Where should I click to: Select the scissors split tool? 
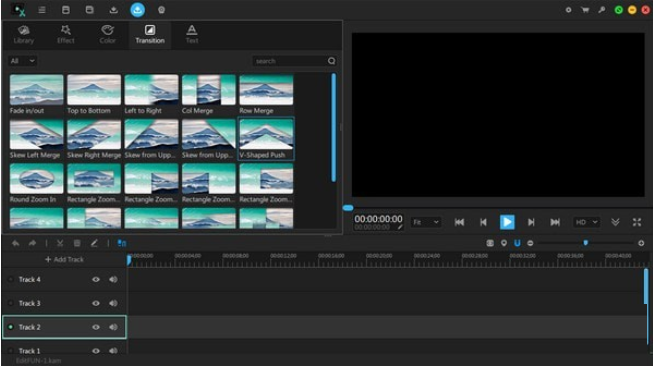click(x=60, y=243)
